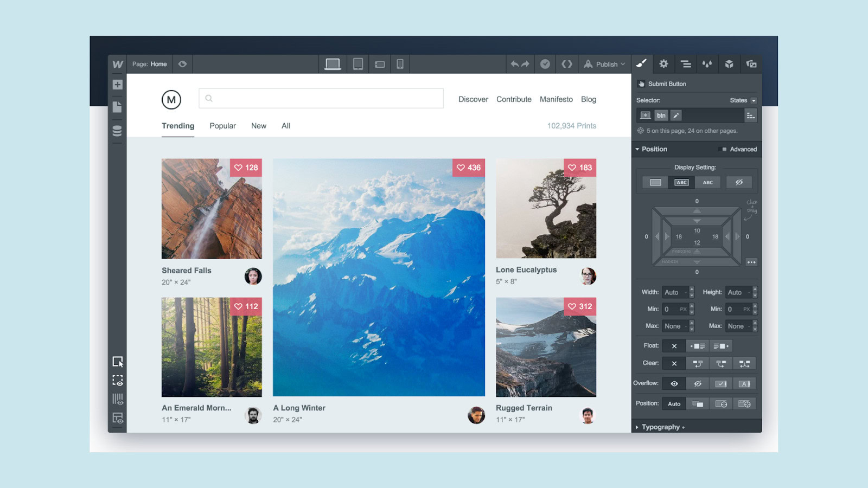Click the top margin control
The image size is (868, 488).
tap(697, 211)
